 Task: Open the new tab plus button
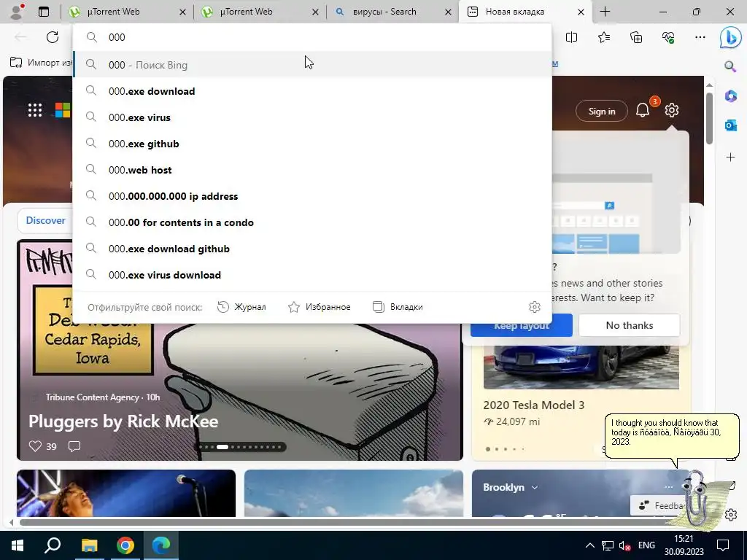click(x=605, y=12)
